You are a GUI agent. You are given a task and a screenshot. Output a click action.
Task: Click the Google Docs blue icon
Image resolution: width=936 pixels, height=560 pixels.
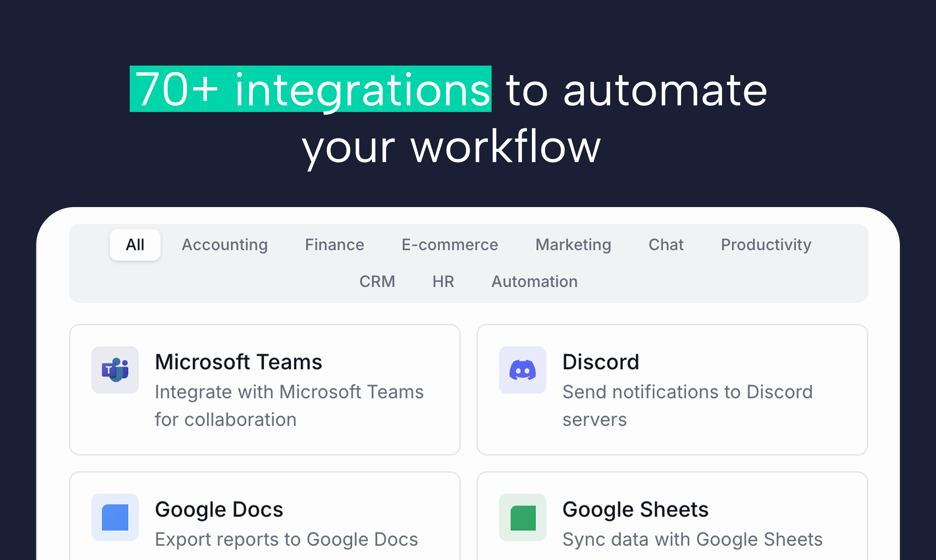point(115,517)
